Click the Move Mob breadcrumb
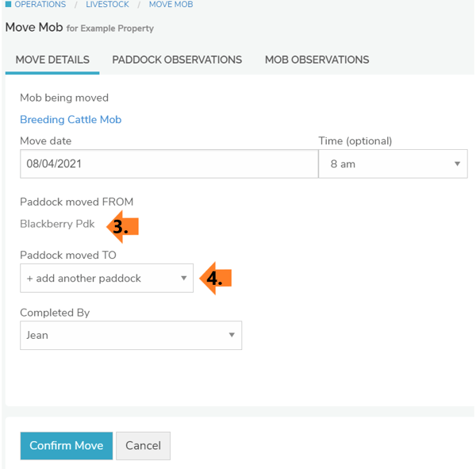The image size is (476, 469). pyautogui.click(x=171, y=5)
